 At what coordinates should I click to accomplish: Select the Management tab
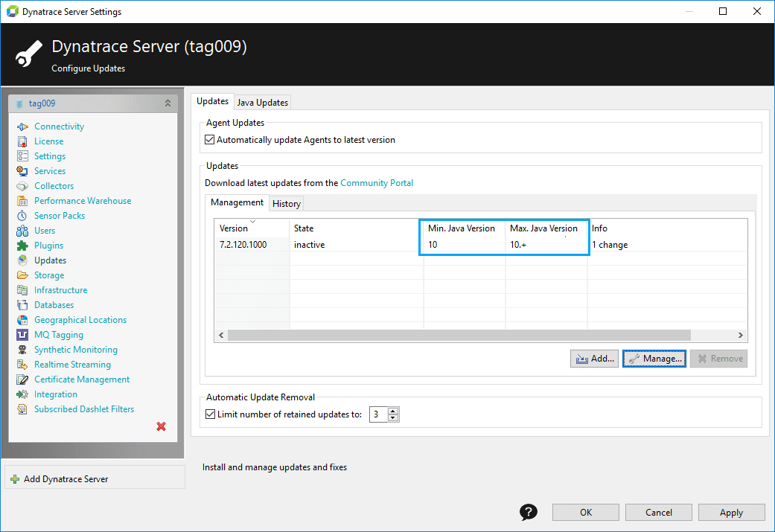237,202
